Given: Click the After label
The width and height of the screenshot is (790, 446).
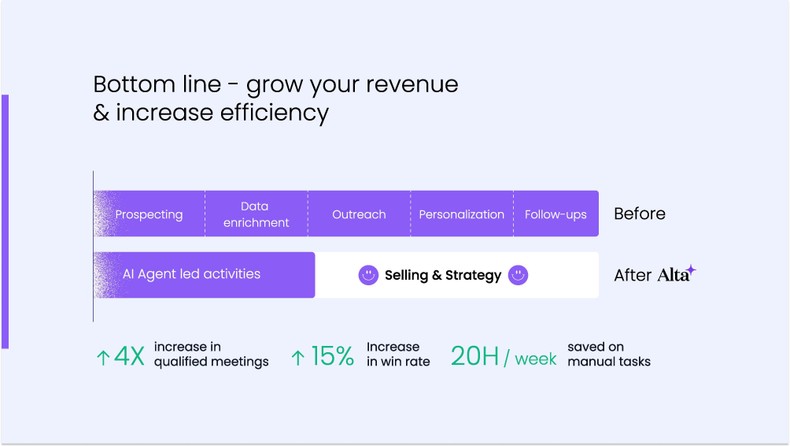Looking at the screenshot, I should pyautogui.click(x=632, y=275).
